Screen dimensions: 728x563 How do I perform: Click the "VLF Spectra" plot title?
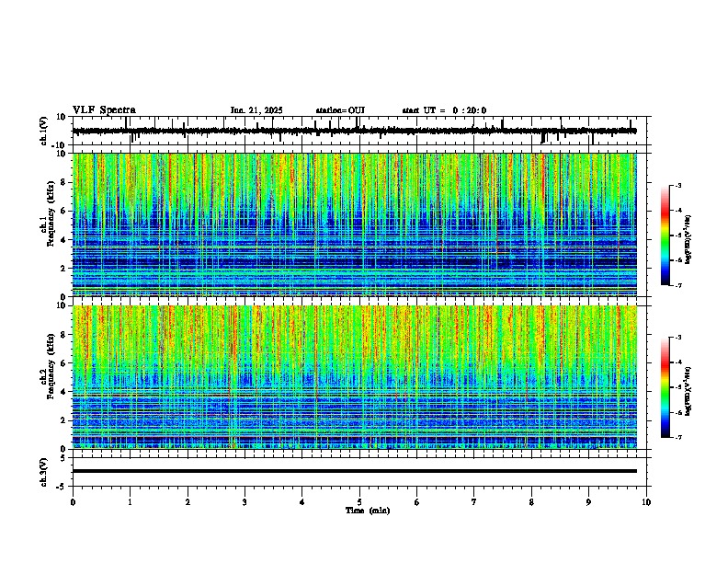coord(104,110)
